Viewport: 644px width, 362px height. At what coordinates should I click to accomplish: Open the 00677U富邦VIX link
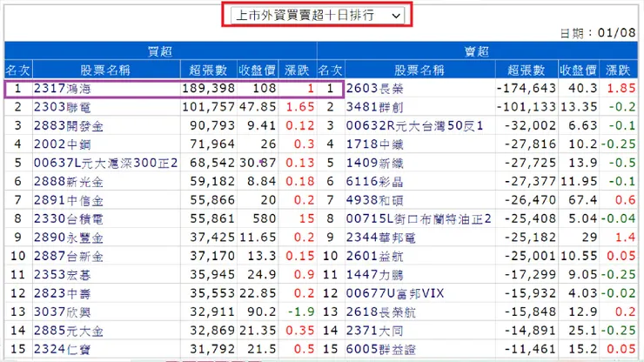395,293
